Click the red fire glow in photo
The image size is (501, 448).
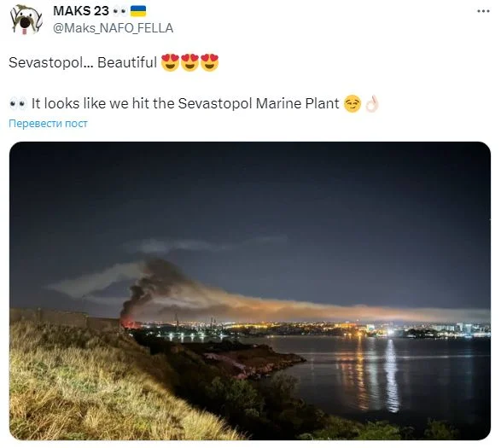(x=131, y=323)
